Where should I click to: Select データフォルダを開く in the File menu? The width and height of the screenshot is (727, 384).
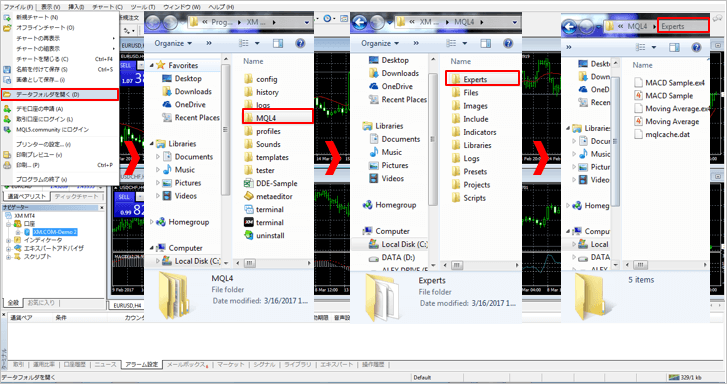59,95
